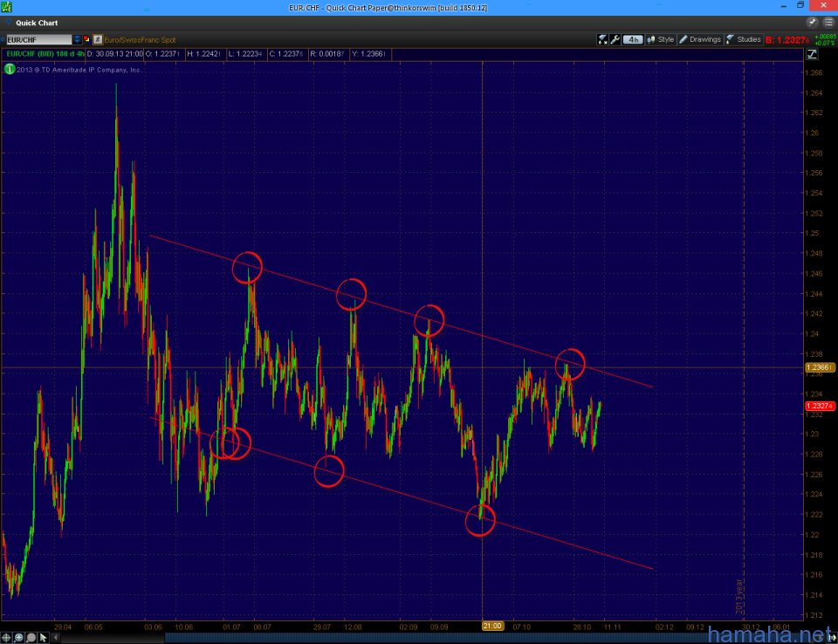Click the 4h timeframe button
Screen dimensions: 838x644
click(633, 39)
